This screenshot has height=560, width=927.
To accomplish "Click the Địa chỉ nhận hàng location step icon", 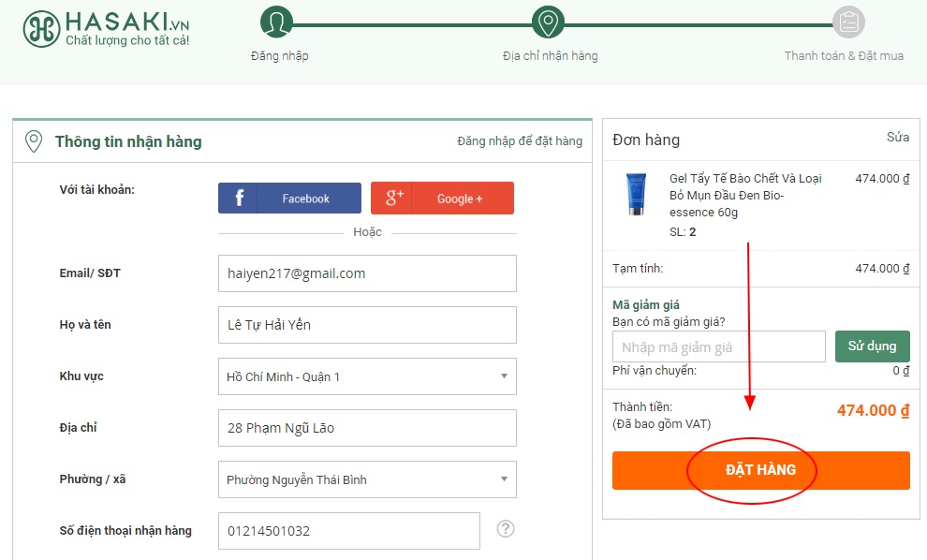I will coord(548,22).
